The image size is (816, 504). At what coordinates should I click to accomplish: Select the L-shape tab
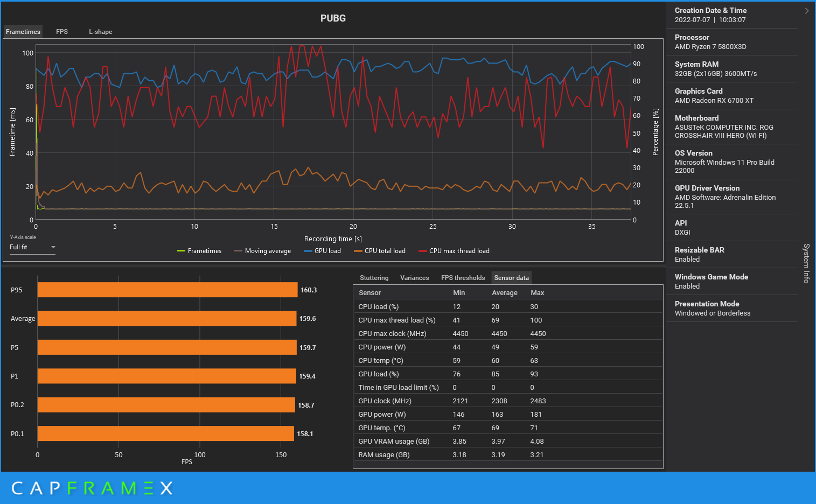[x=101, y=32]
